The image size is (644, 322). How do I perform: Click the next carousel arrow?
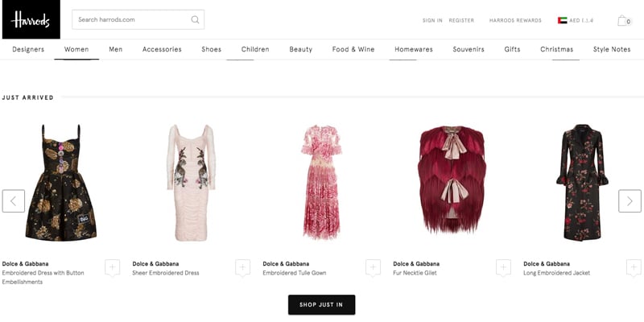coord(630,200)
